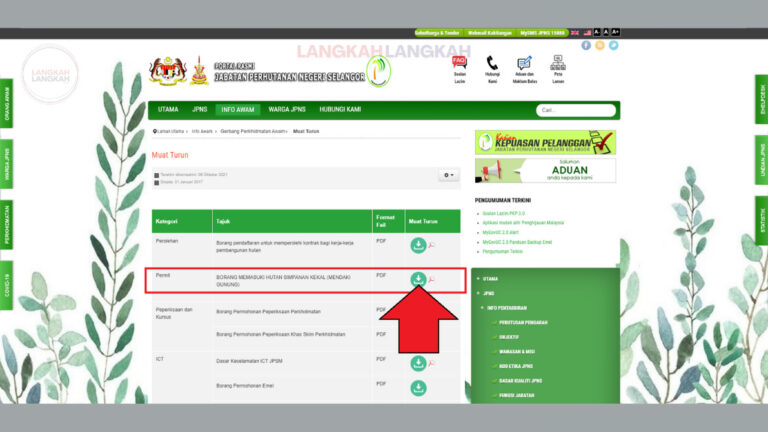Open the COVID-19 side tab
768x432 pixels.
pos(6,286)
